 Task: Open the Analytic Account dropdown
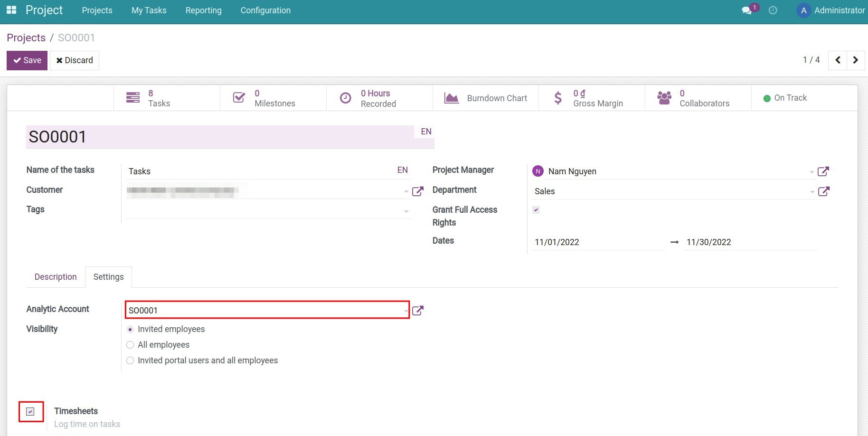(x=406, y=310)
